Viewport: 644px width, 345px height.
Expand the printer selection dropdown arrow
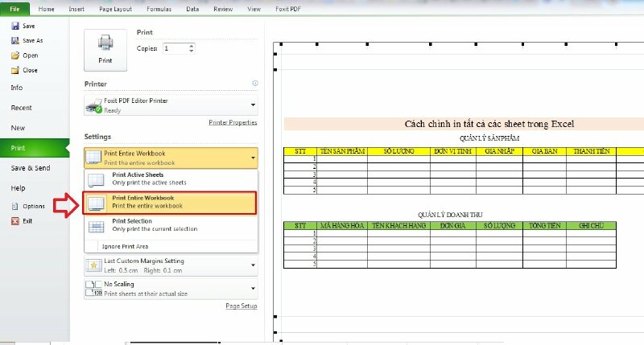(x=253, y=105)
